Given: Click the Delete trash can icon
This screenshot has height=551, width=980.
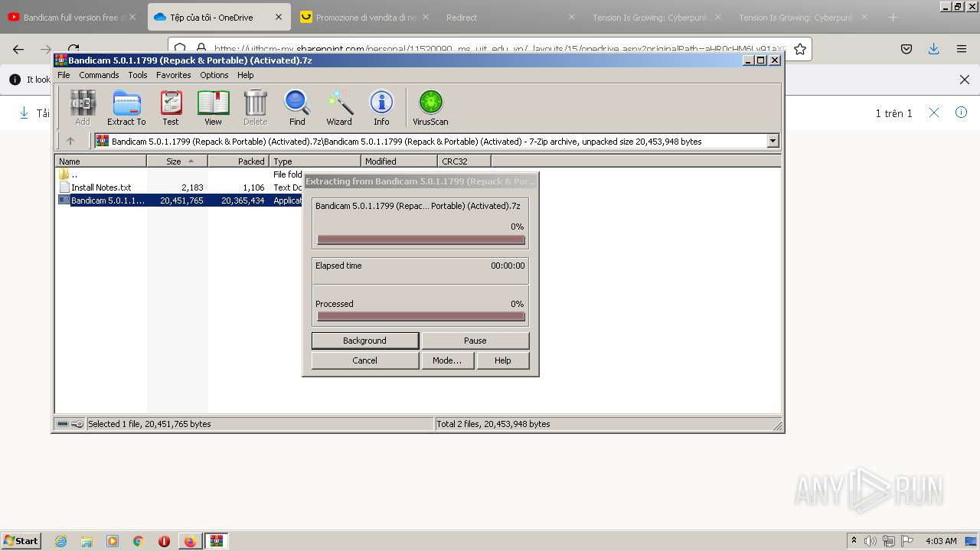Looking at the screenshot, I should [x=255, y=107].
